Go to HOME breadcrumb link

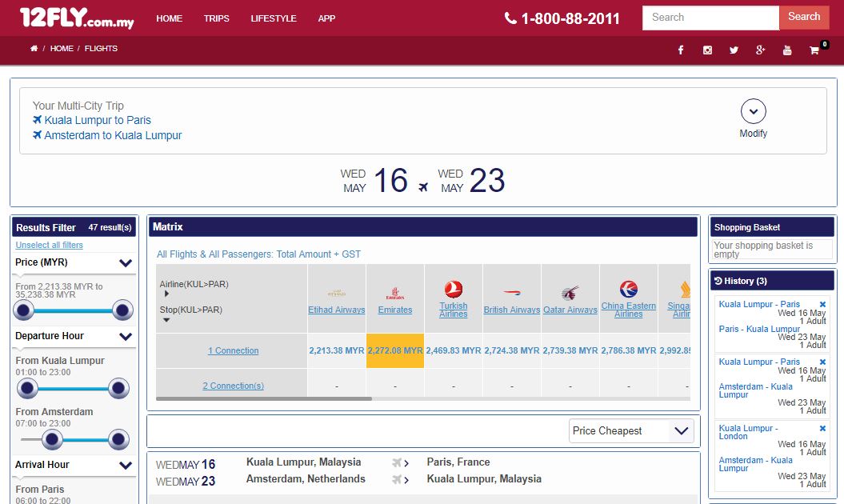click(62, 49)
